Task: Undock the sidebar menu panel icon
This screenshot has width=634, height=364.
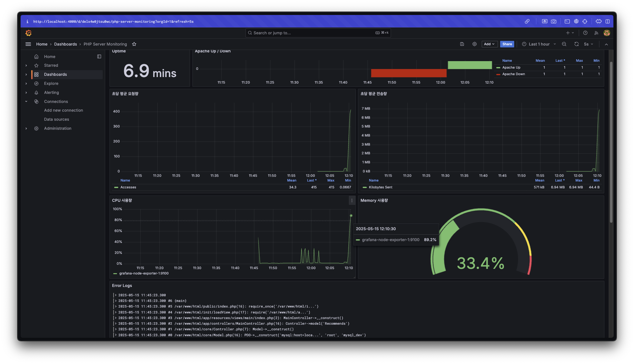Action: point(99,56)
